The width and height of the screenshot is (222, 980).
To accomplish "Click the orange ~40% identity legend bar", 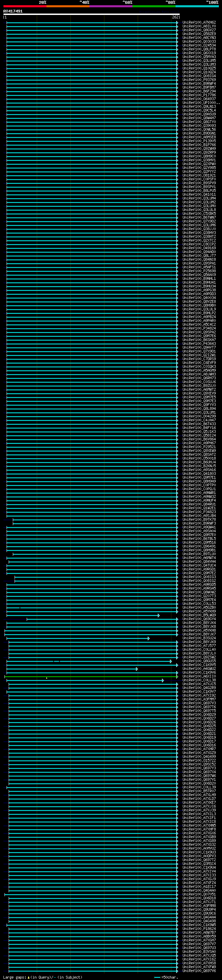I will coord(68,6).
